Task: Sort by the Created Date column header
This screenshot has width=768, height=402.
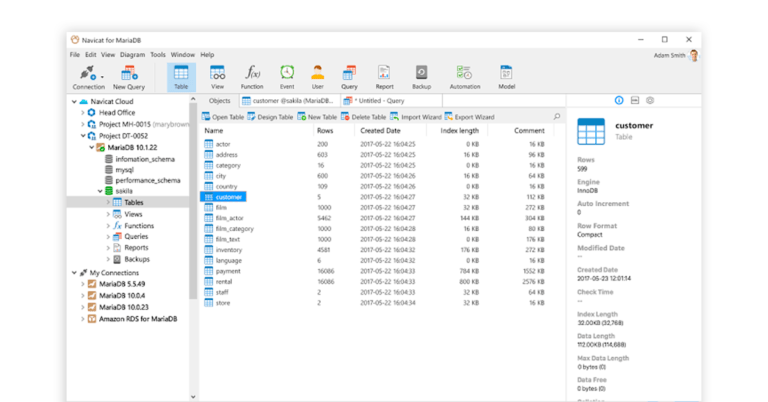Action: pyautogui.click(x=380, y=131)
